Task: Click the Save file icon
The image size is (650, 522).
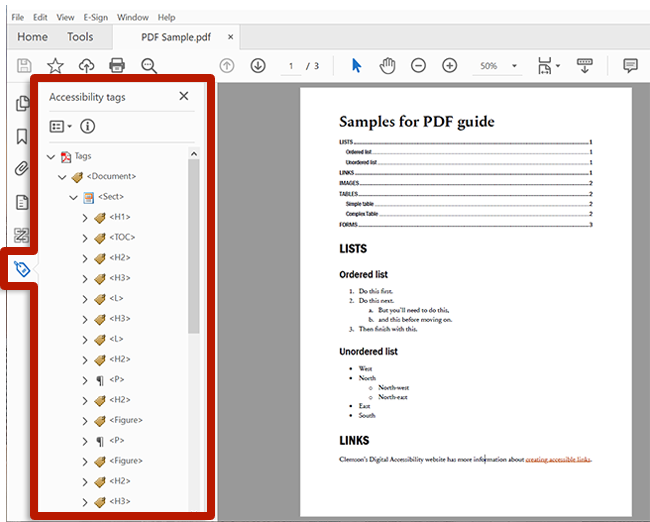Action: [x=24, y=66]
